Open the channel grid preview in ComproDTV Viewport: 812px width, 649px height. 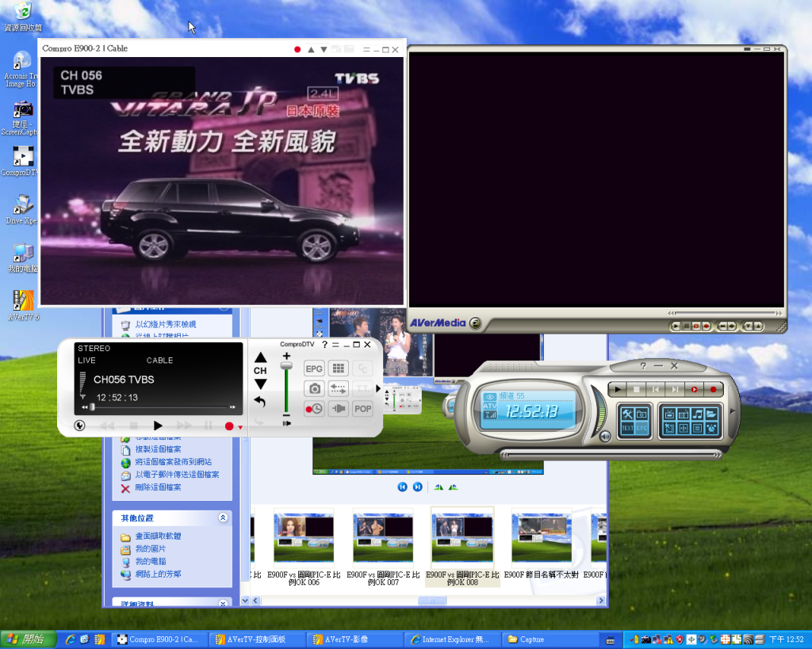[x=338, y=368]
